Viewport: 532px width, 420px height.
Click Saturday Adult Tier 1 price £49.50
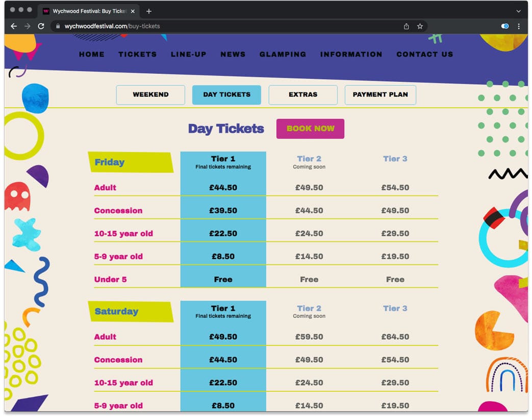(x=223, y=337)
